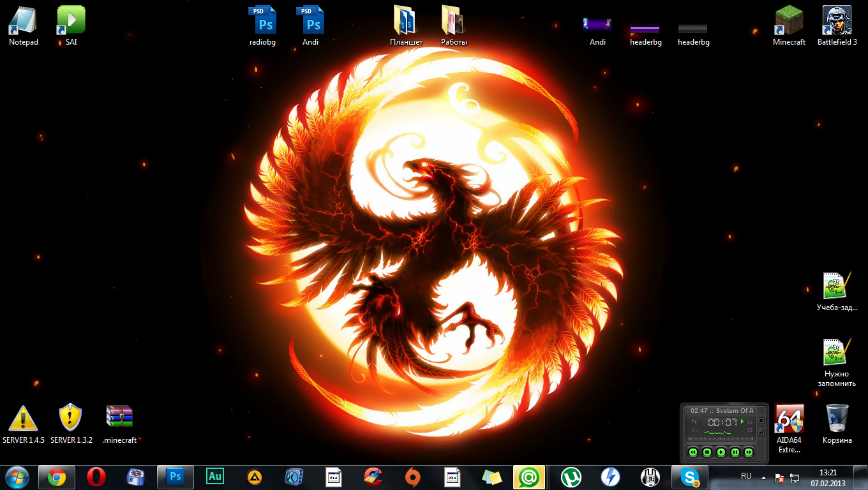Launch CCleaner from the taskbar
Screen dimensions: 868x490
tap(373, 477)
